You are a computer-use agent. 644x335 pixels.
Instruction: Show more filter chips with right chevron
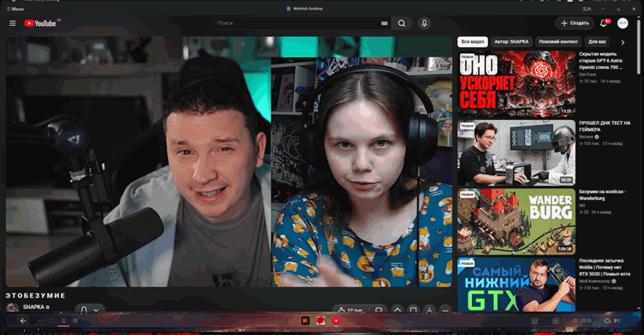pyautogui.click(x=623, y=42)
